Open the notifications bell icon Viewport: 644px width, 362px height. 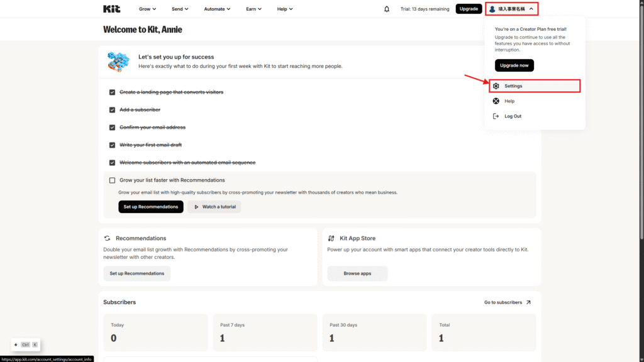tap(387, 9)
